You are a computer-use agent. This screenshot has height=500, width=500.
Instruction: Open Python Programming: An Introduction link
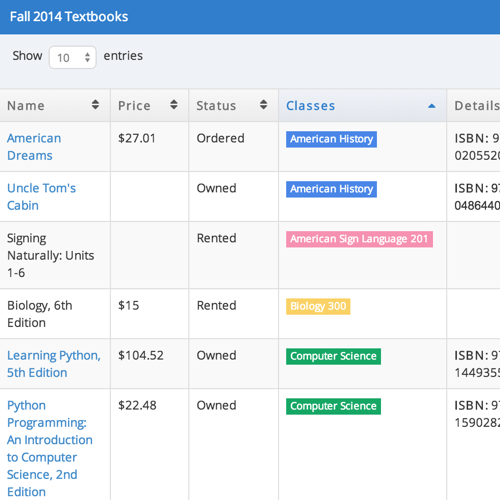50,448
